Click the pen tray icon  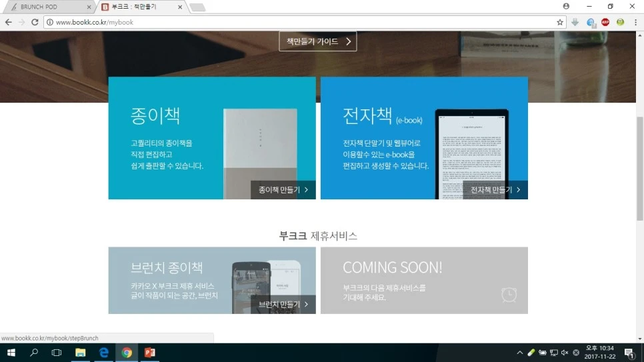tap(531, 353)
